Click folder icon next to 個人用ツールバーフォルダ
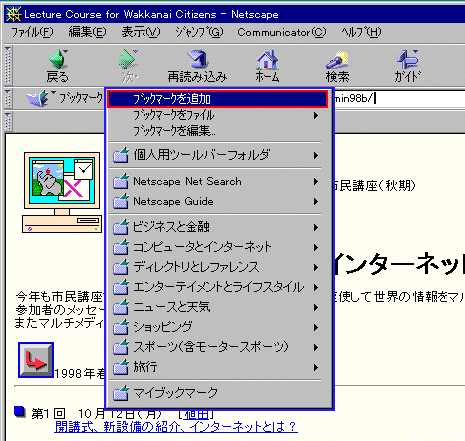The height and width of the screenshot is (441, 465). (x=121, y=155)
